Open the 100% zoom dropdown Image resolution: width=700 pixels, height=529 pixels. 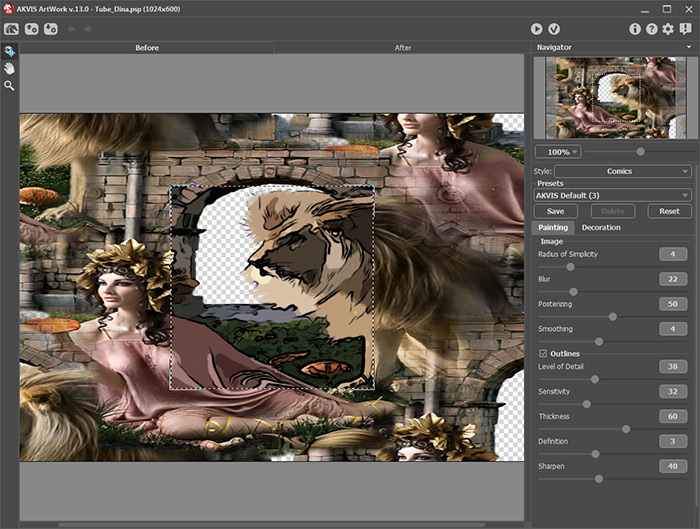pyautogui.click(x=558, y=152)
